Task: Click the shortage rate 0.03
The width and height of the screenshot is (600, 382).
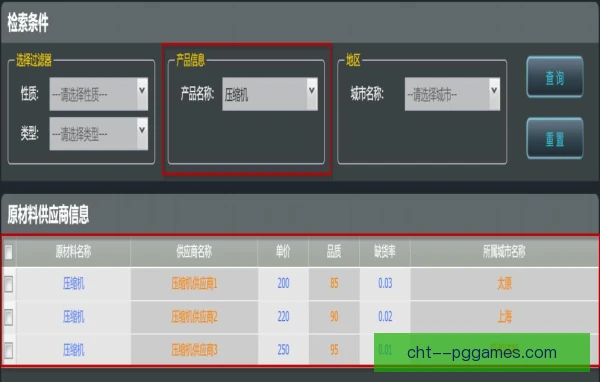Action: point(385,283)
